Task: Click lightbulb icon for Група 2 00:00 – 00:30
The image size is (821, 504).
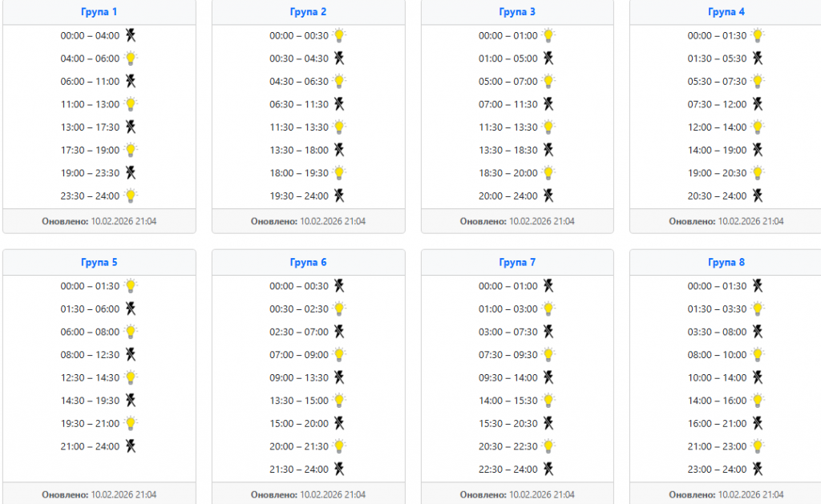Action: click(340, 35)
